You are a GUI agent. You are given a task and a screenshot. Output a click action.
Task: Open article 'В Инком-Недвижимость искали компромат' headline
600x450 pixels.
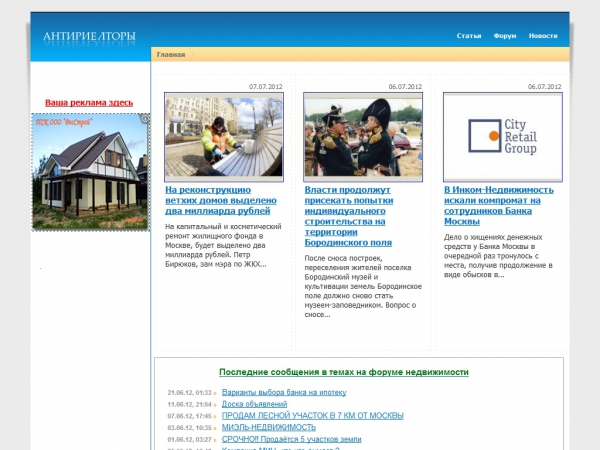click(x=499, y=205)
